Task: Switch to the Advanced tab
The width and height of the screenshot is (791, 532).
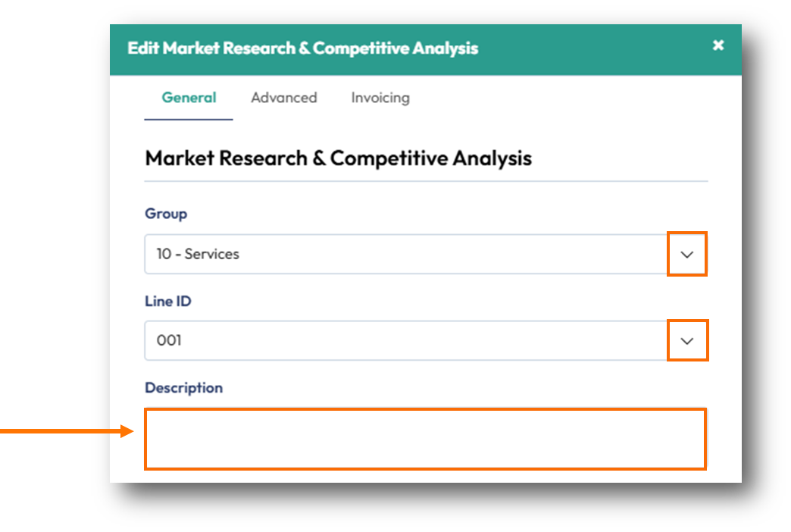Action: coord(284,98)
